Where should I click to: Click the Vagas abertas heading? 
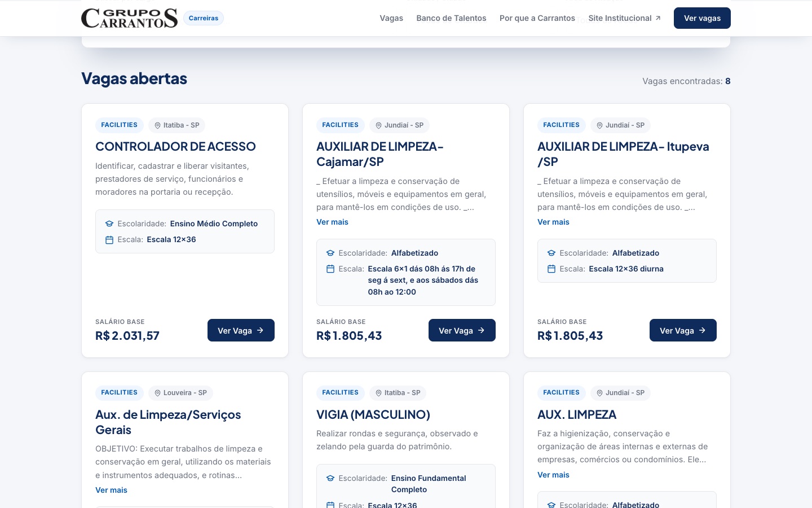point(134,78)
